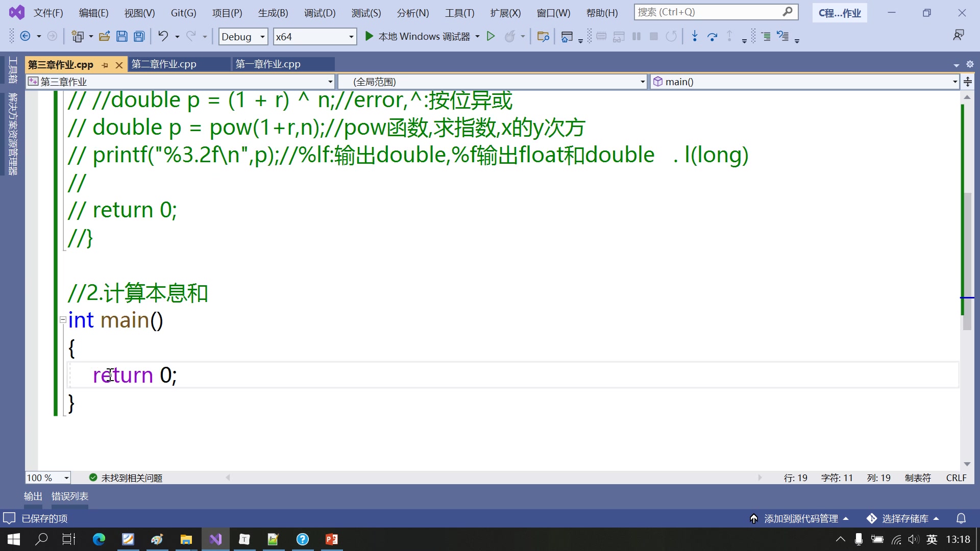Click the Visual Studio logo icon
The image size is (980, 551).
(16, 12)
